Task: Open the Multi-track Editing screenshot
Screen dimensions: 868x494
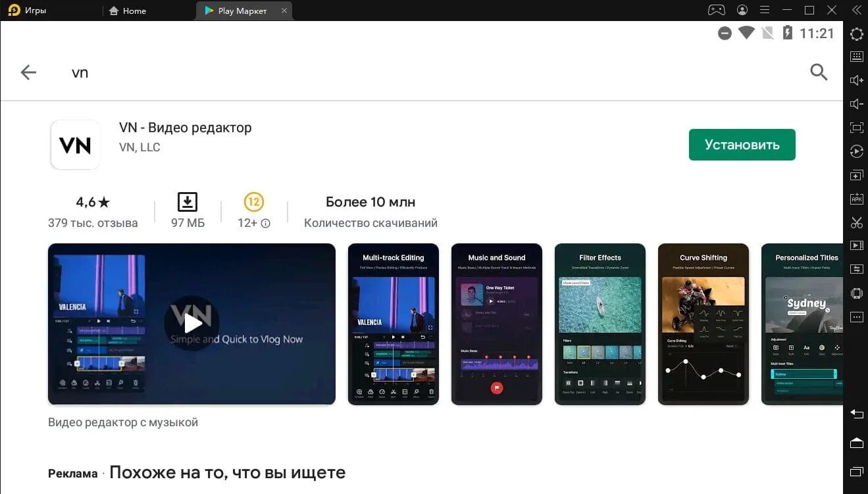Action: coord(393,324)
